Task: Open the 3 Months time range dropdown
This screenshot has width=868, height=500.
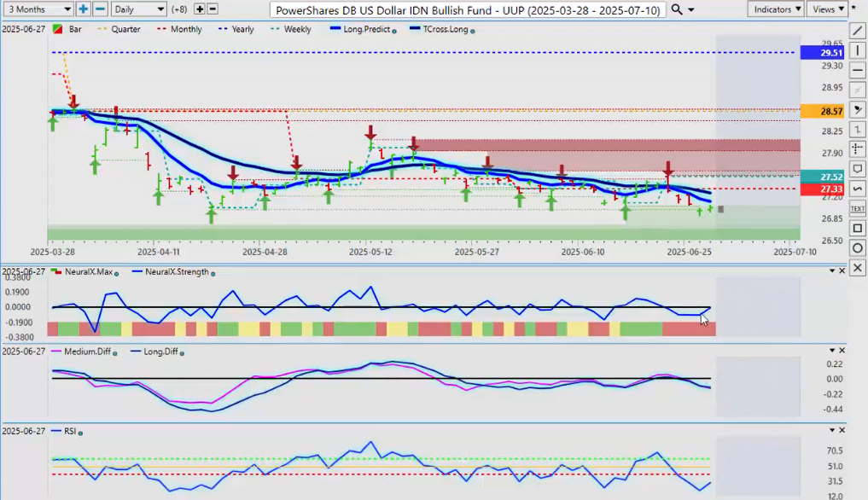Action: [x=39, y=9]
